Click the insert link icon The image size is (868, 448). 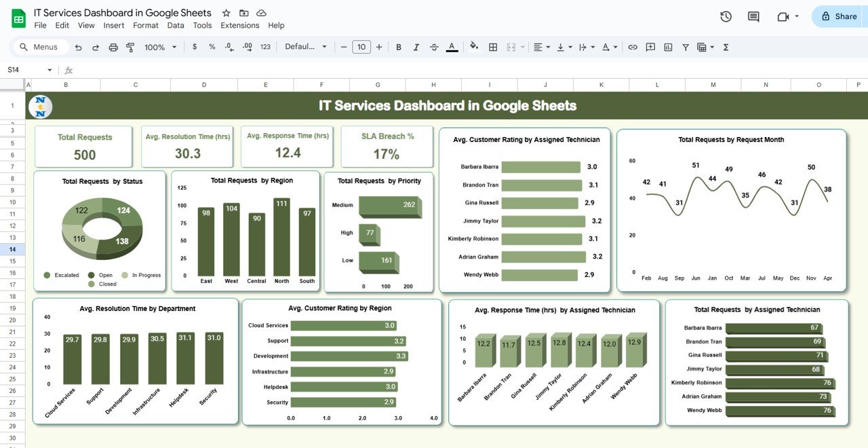[633, 47]
